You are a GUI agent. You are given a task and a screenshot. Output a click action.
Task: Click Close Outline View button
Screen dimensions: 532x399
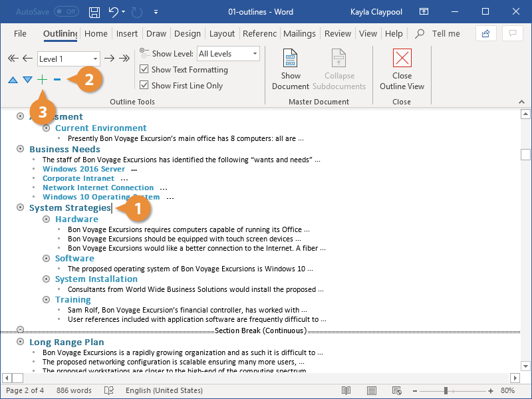click(x=402, y=70)
